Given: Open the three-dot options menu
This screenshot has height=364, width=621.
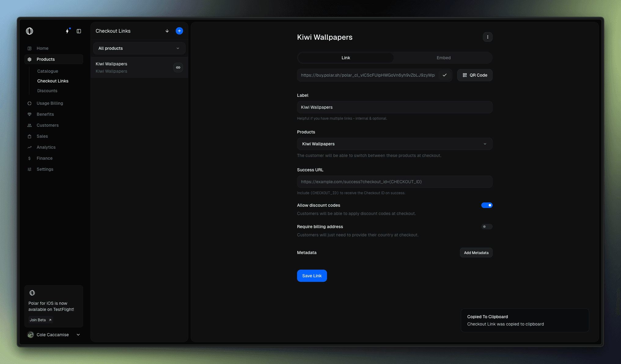Looking at the screenshot, I should [488, 37].
